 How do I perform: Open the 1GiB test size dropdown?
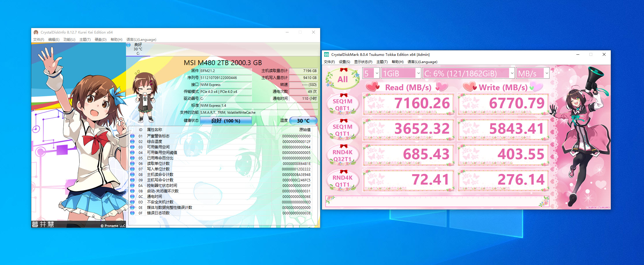[400, 73]
